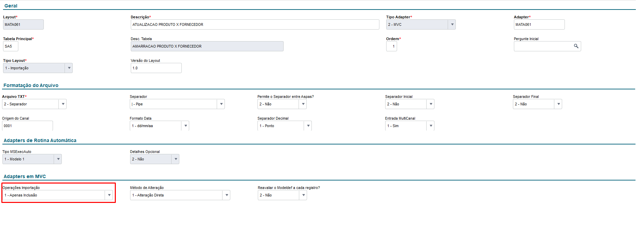The height and width of the screenshot is (242, 644).
Task: Open the Operações Importação dropdown
Action: tap(109, 195)
